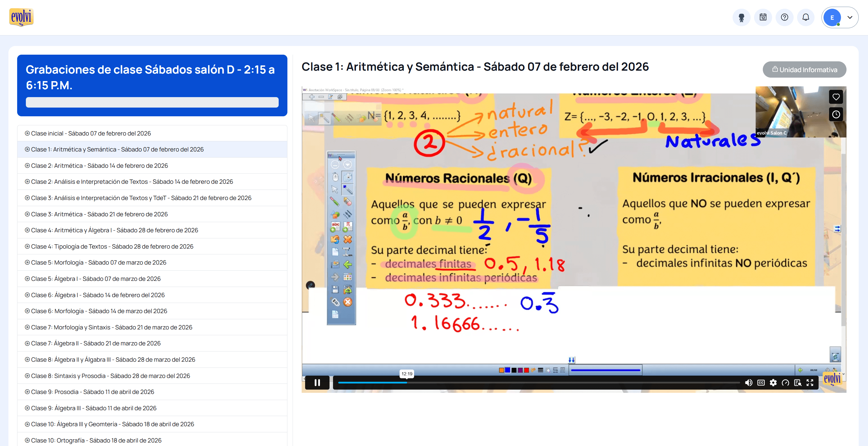Select Clase 1: Aritmética y Semántica recording

coord(152,149)
